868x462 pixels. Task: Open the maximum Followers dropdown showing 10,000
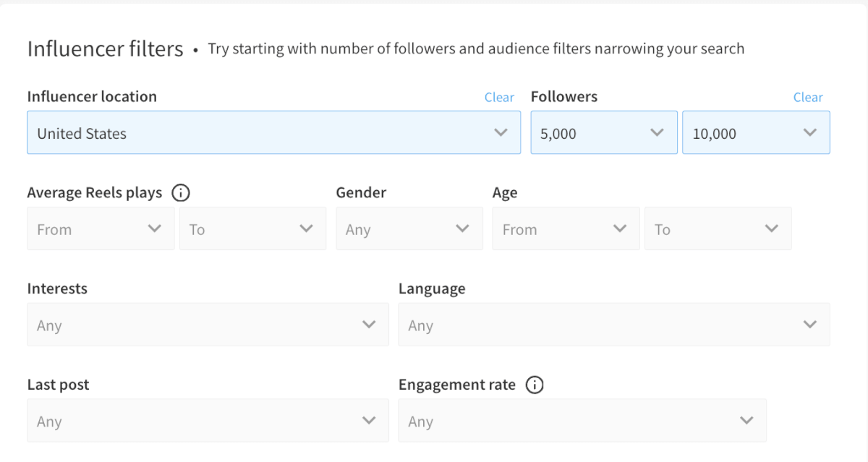click(756, 132)
